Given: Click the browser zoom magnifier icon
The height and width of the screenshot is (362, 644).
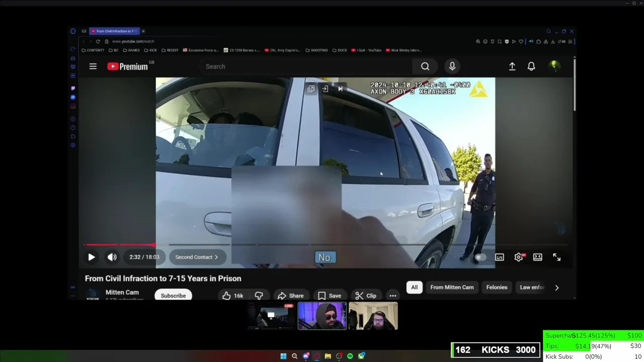Looking at the screenshot, I should pos(477,41).
